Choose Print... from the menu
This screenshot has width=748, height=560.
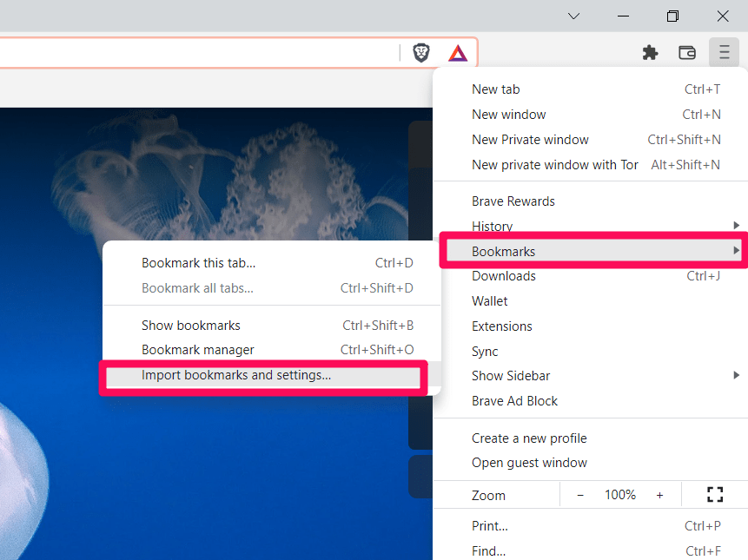590,525
